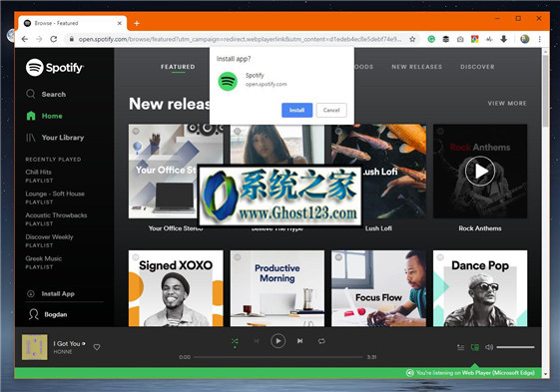Click HONNE artist name in player

coord(63,352)
